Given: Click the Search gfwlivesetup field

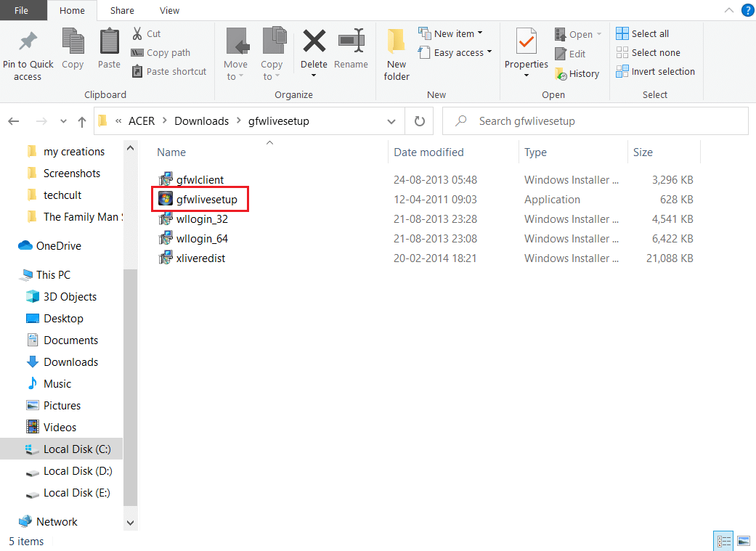Looking at the screenshot, I should pos(596,121).
